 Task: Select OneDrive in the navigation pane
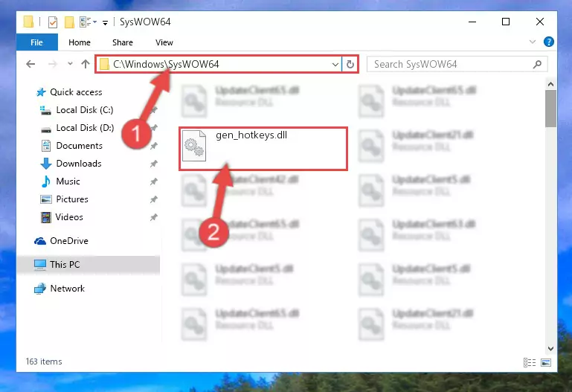(69, 241)
